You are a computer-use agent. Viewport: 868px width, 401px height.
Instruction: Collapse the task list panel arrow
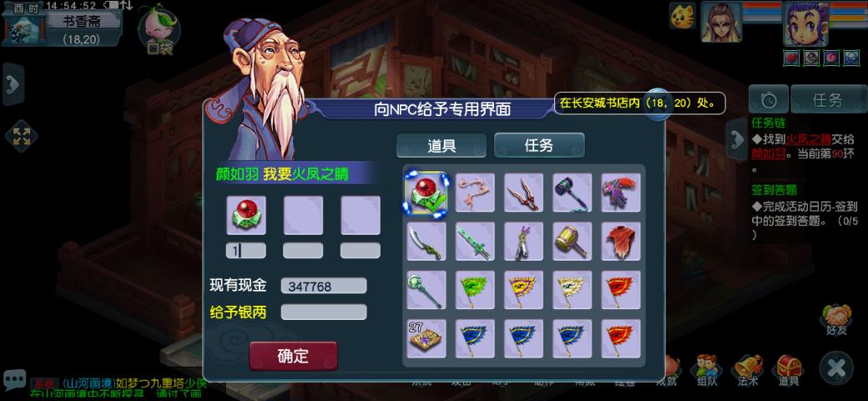point(737,139)
